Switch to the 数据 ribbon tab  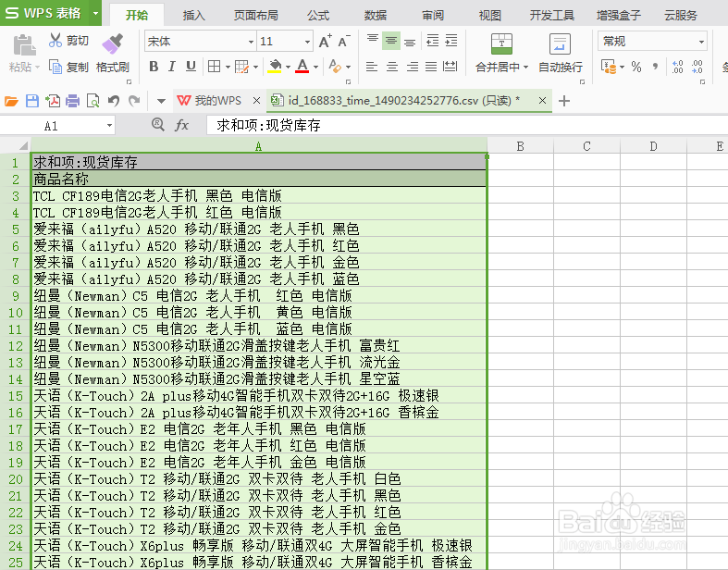point(376,16)
